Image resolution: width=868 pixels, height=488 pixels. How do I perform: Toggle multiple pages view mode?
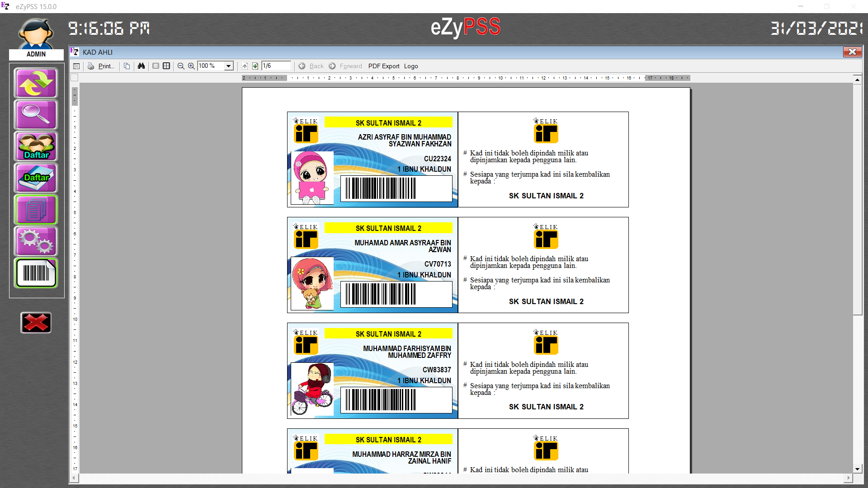tap(166, 66)
